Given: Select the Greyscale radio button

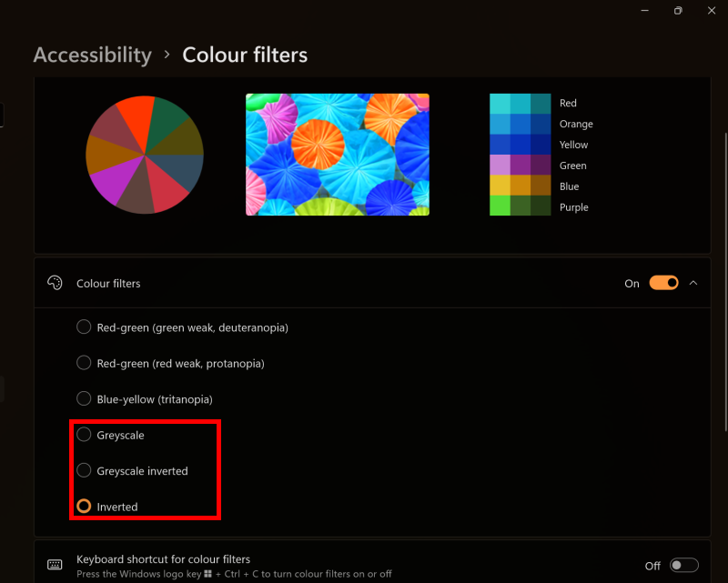Looking at the screenshot, I should 84,435.
